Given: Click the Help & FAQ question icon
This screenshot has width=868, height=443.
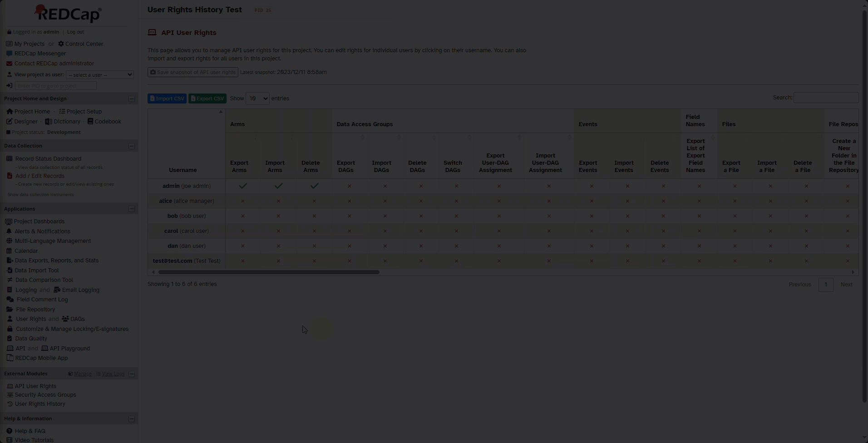Looking at the screenshot, I should click(x=9, y=431).
